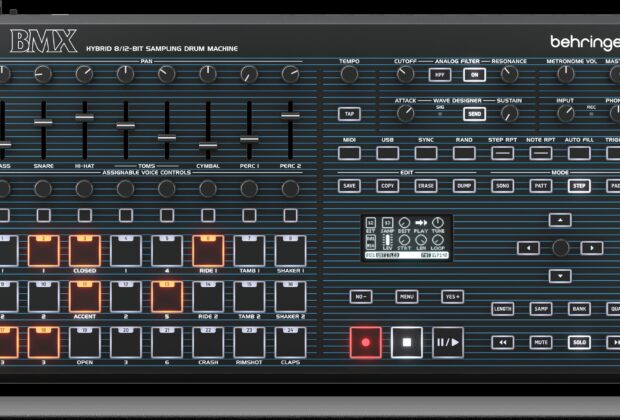
Task: Toggle the SOLO button
Action: coord(579,342)
